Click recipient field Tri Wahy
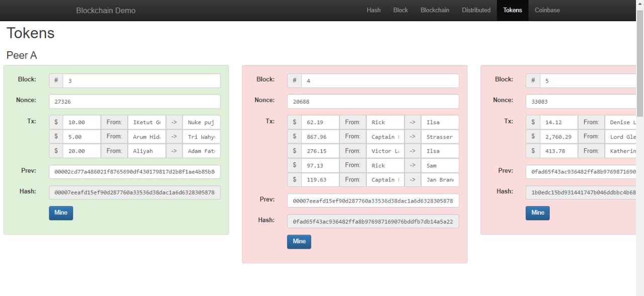Viewport: 644px width, 296px height. click(201, 137)
